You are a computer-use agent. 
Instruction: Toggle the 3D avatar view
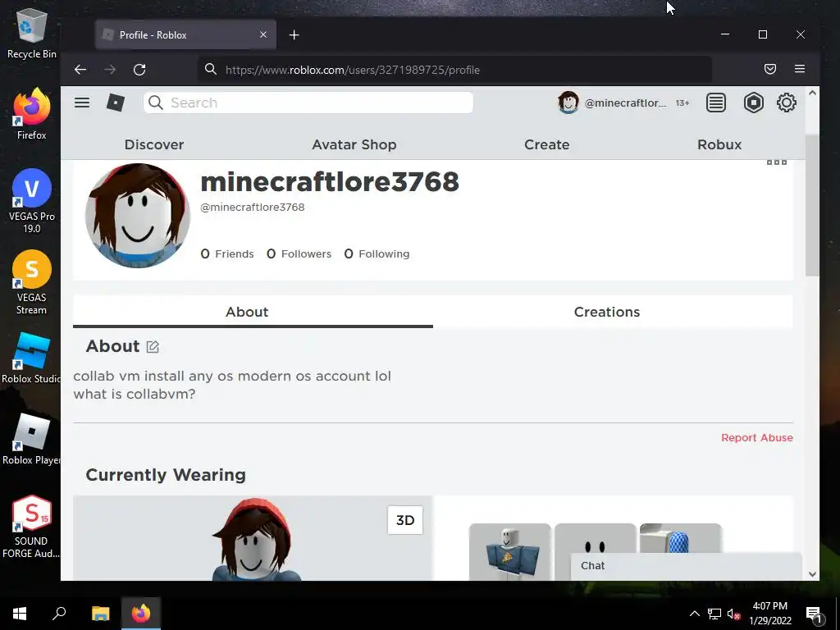click(x=405, y=520)
